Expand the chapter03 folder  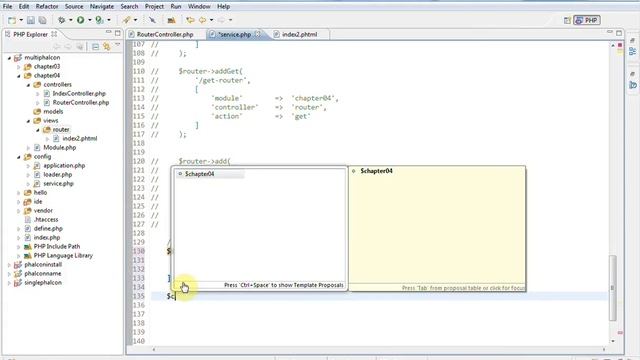[19, 67]
